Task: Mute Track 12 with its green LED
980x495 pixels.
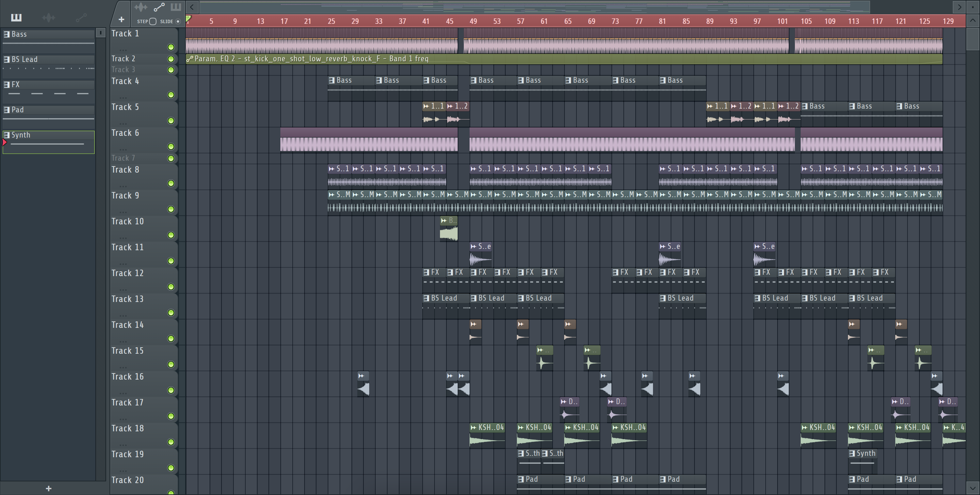Action: (171, 287)
